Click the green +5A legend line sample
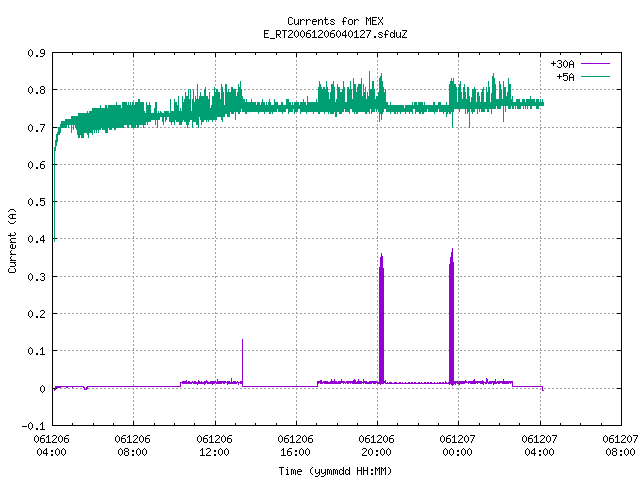The image size is (640, 480). (x=596, y=76)
